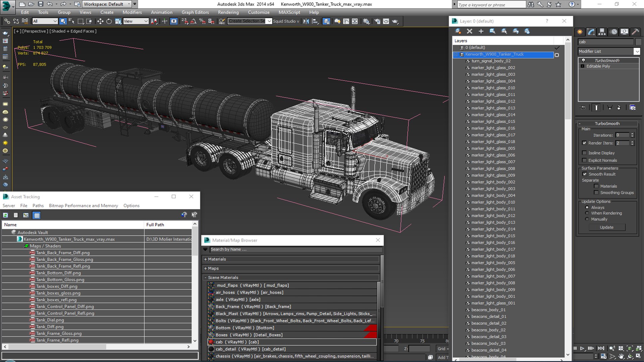Screen dimensions: 644x362
Task: Enable Separate by Materials checkbox
Action: pyautogui.click(x=596, y=186)
